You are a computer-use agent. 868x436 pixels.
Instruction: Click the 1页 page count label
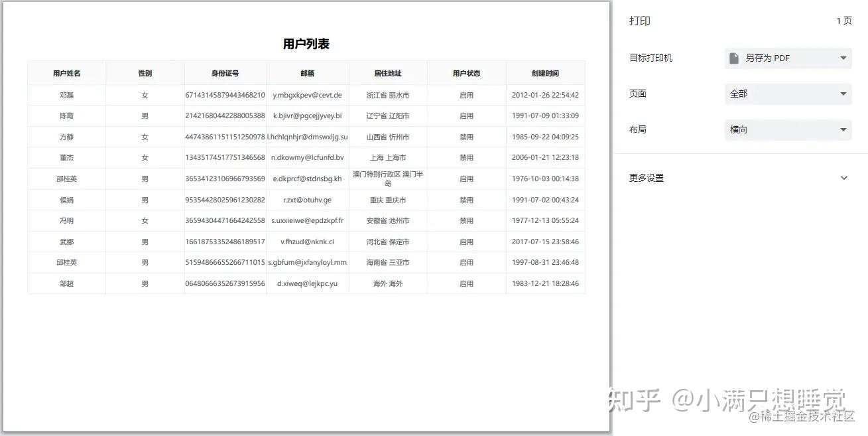pyautogui.click(x=844, y=21)
